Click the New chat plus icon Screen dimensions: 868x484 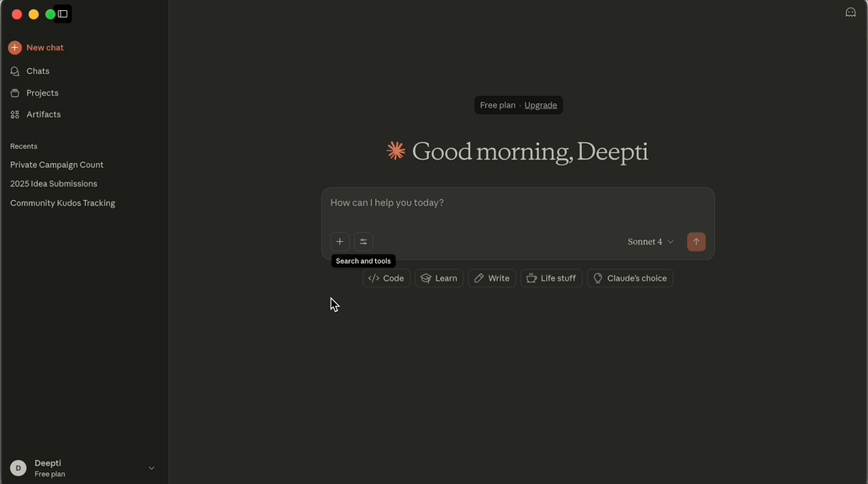click(x=15, y=48)
